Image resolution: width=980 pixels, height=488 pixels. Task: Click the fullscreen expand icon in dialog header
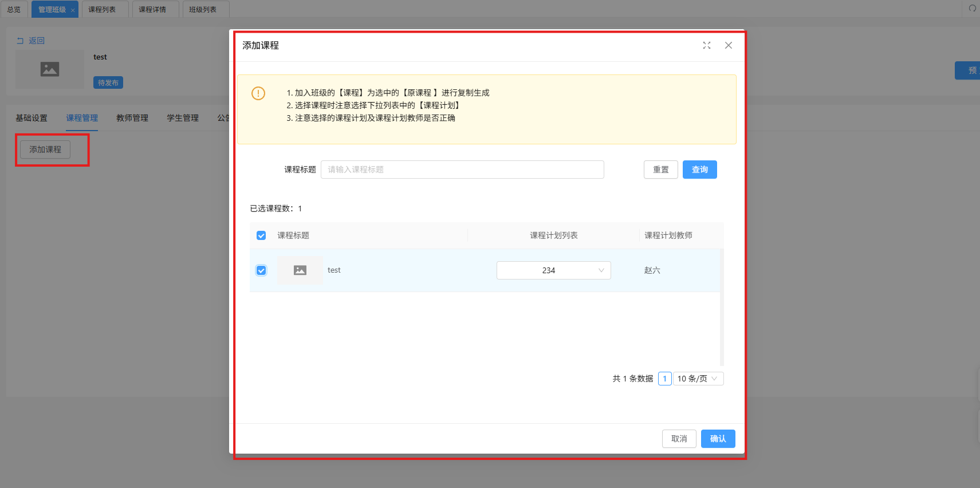(707, 45)
